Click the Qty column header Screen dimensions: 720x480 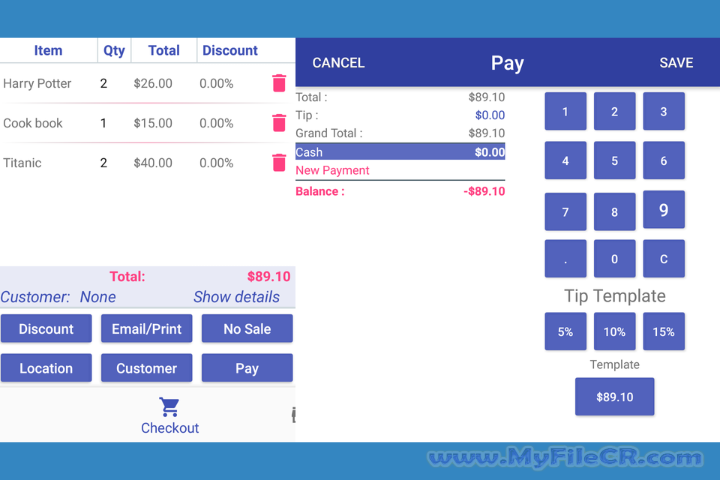pyautogui.click(x=114, y=51)
